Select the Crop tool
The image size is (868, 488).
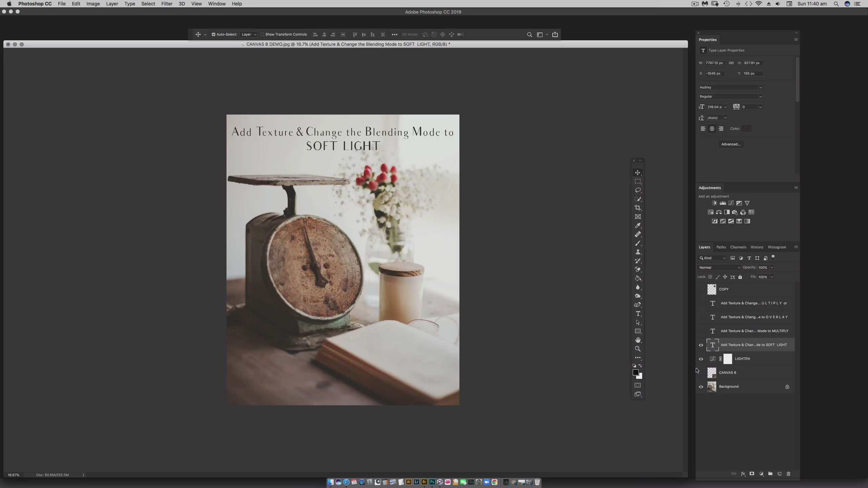[638, 208]
